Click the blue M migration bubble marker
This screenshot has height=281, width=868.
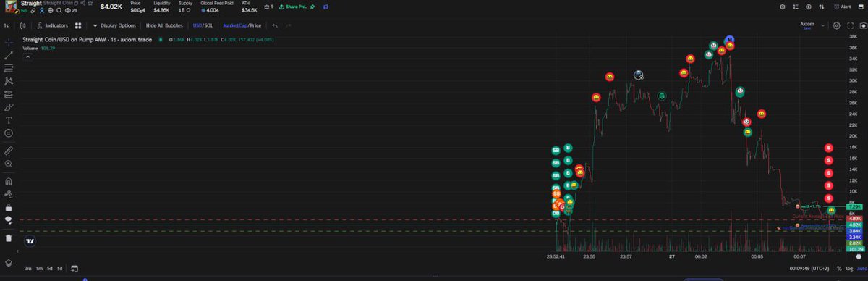730,39
